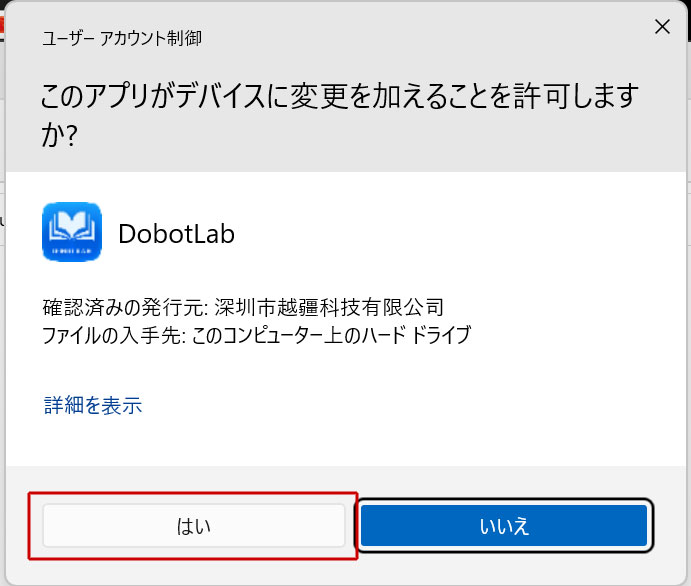Select the DobotLab application name text
This screenshot has width=691, height=586.
(x=176, y=233)
